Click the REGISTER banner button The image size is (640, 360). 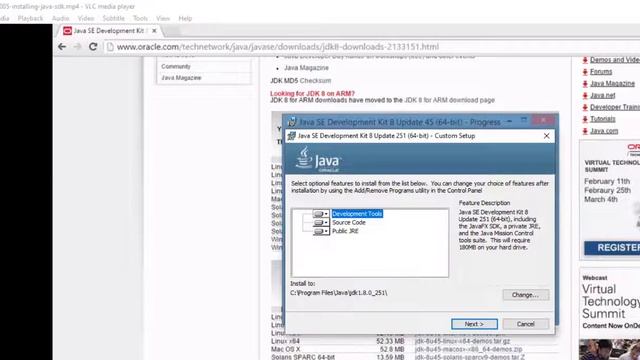tap(612, 248)
